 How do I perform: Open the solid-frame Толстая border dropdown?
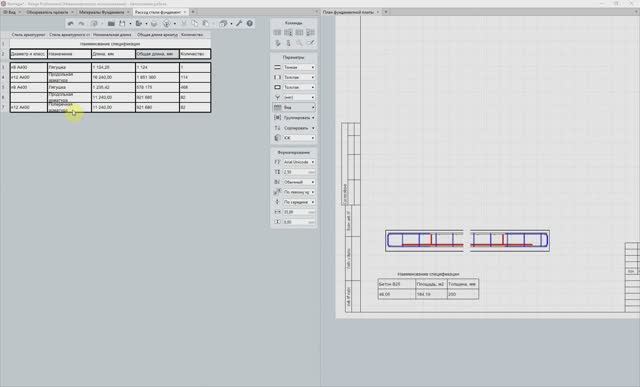click(299, 87)
